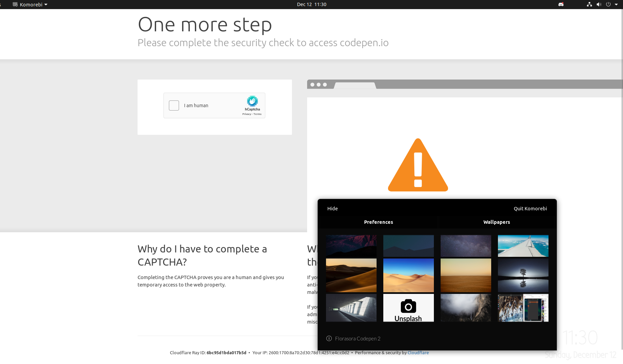
Task: Click 'Why do I have to complete a CAPTCHA?' heading
Action: click(202, 255)
